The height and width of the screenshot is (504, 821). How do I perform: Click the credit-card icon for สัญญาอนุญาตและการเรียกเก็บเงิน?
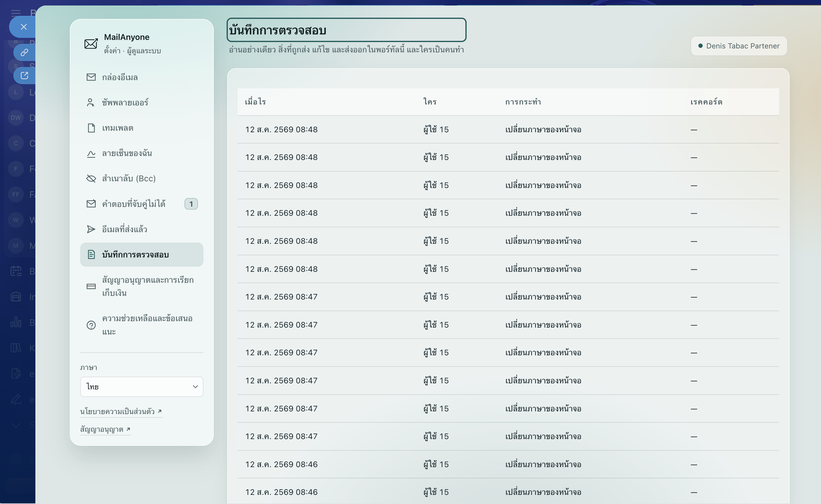(91, 286)
